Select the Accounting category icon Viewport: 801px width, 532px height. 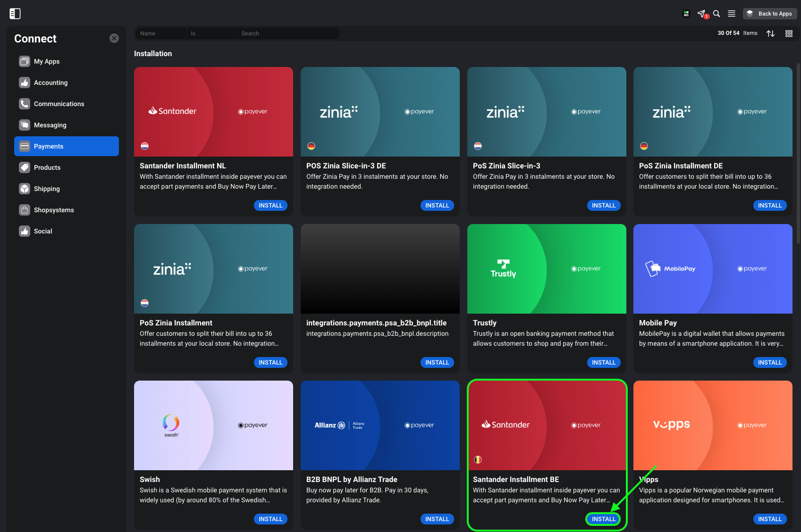pyautogui.click(x=25, y=83)
